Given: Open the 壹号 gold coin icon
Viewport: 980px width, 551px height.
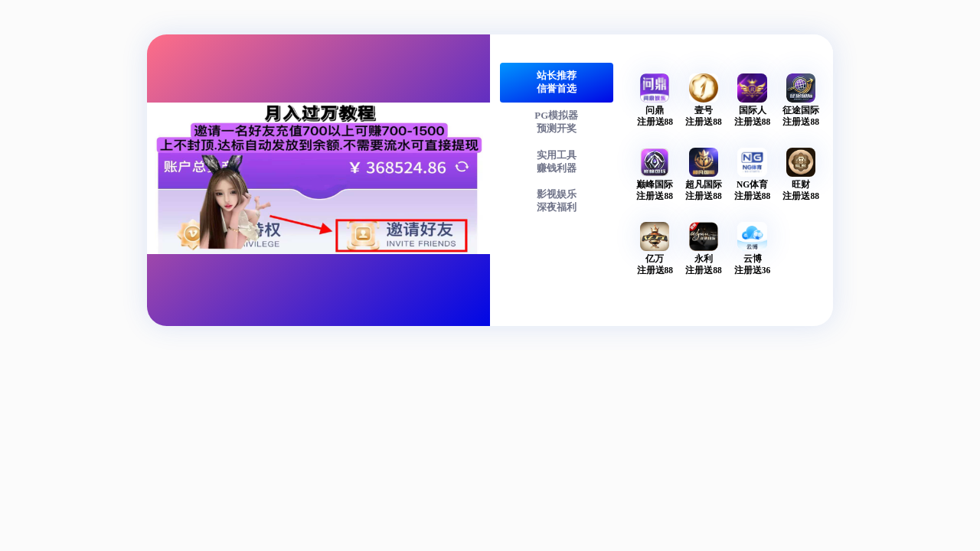Looking at the screenshot, I should [704, 88].
